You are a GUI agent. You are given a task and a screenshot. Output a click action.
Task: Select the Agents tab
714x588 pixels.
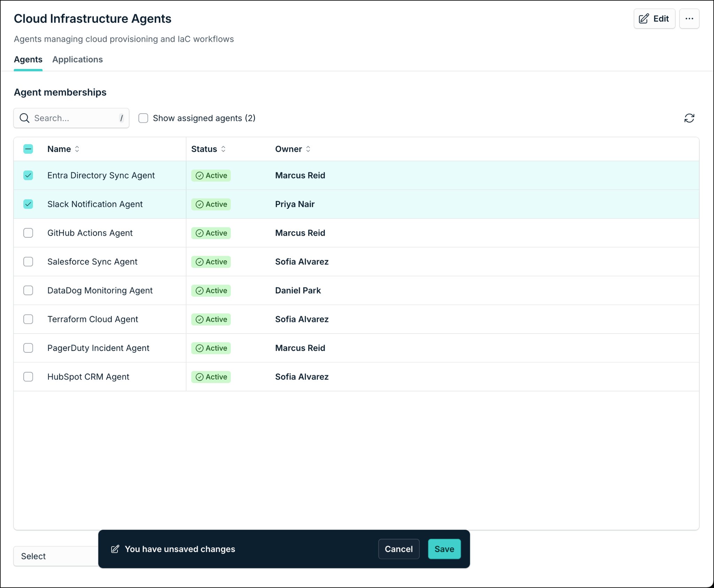tap(28, 60)
